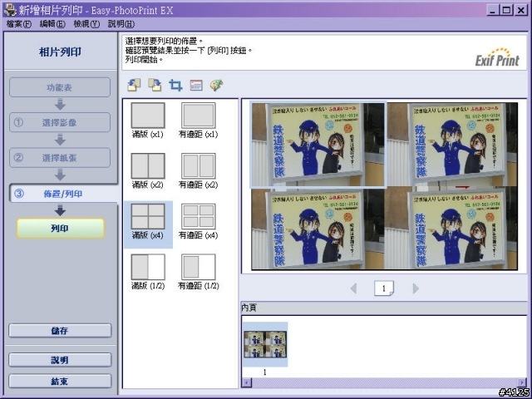Click the 儲存 button
532x399 pixels.
[x=60, y=331]
